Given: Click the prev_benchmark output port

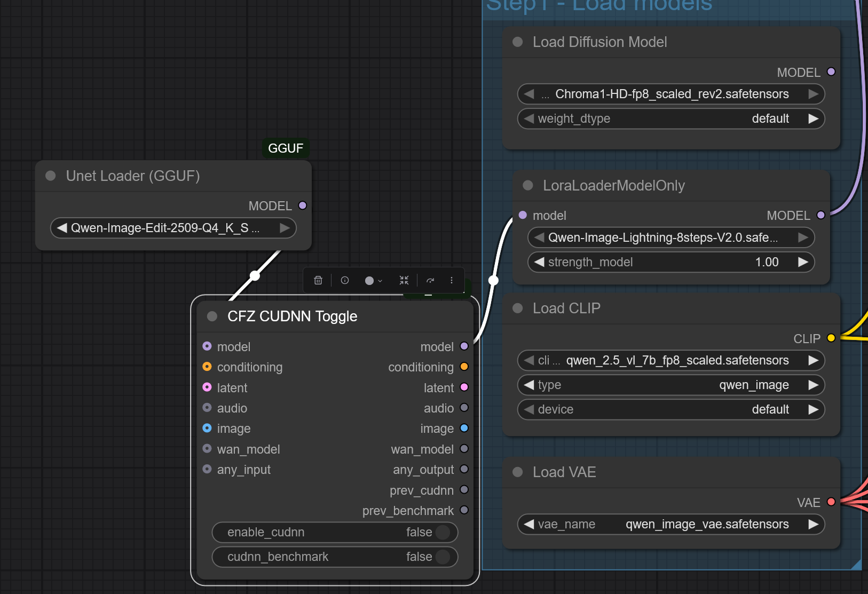Looking at the screenshot, I should click(464, 510).
